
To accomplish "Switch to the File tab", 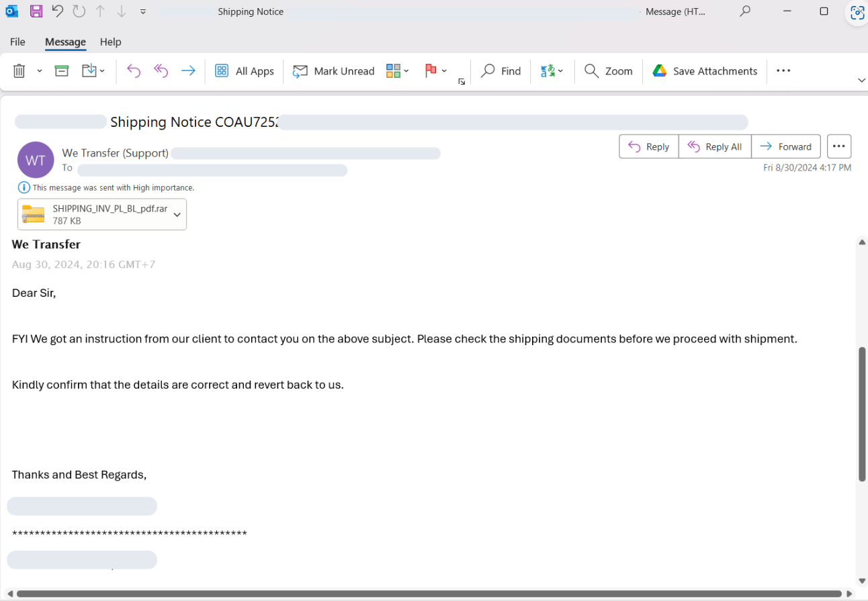I will click(x=17, y=42).
